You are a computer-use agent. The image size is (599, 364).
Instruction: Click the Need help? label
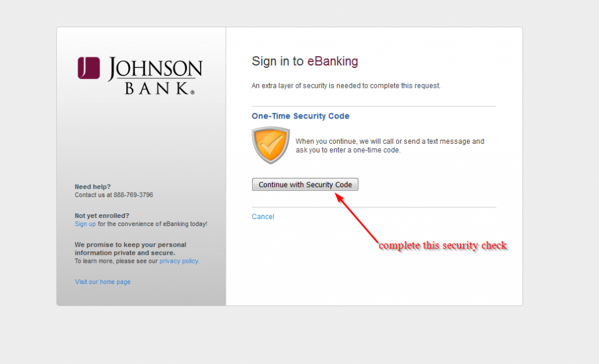(x=92, y=187)
